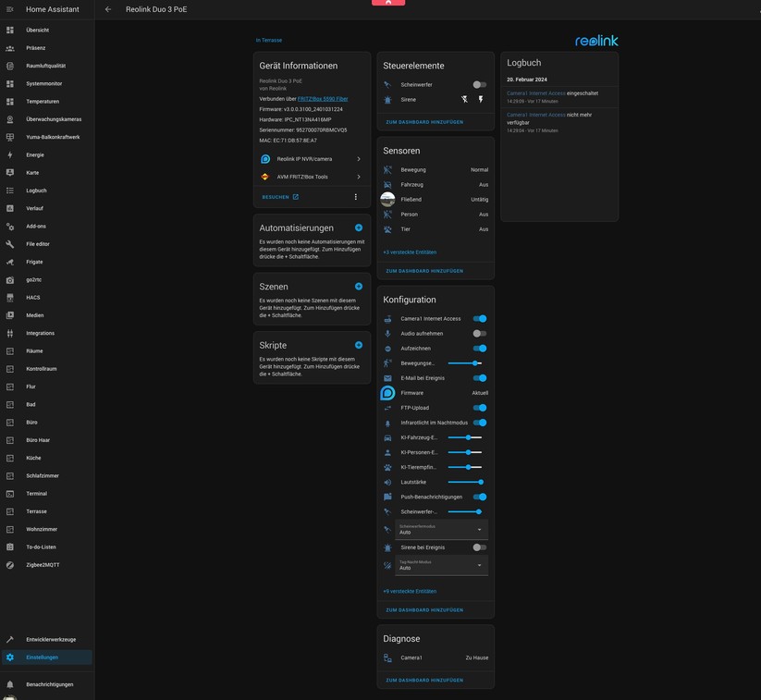
Task: Add a new script with plus icon
Action: click(359, 345)
